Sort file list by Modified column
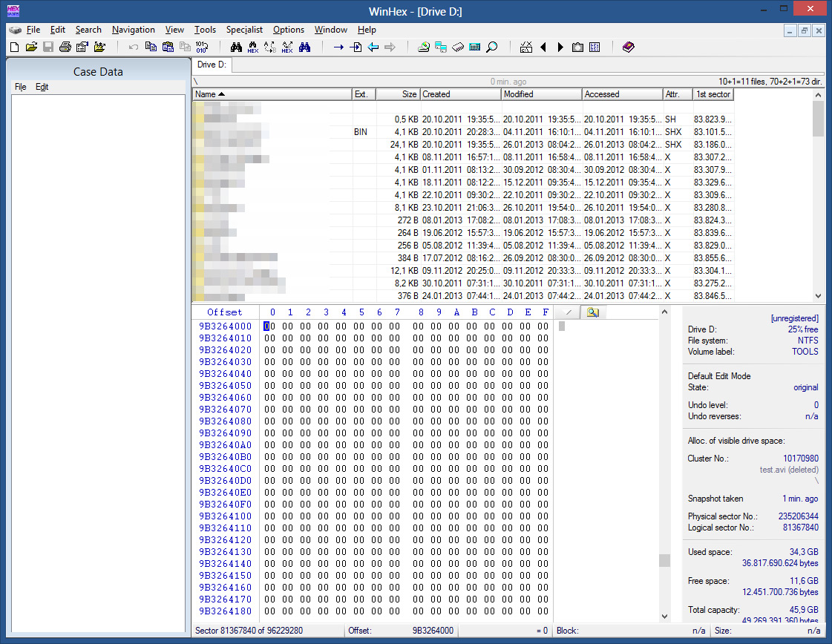This screenshot has width=832, height=644. [x=542, y=94]
